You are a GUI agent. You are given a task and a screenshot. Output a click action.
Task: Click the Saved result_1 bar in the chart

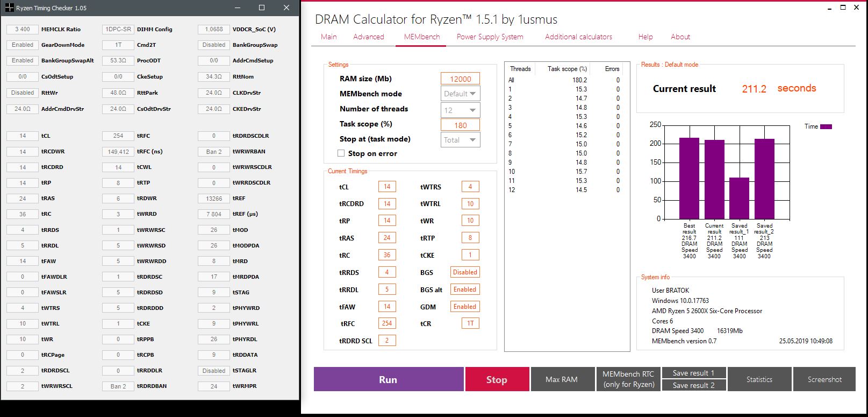pyautogui.click(x=740, y=198)
